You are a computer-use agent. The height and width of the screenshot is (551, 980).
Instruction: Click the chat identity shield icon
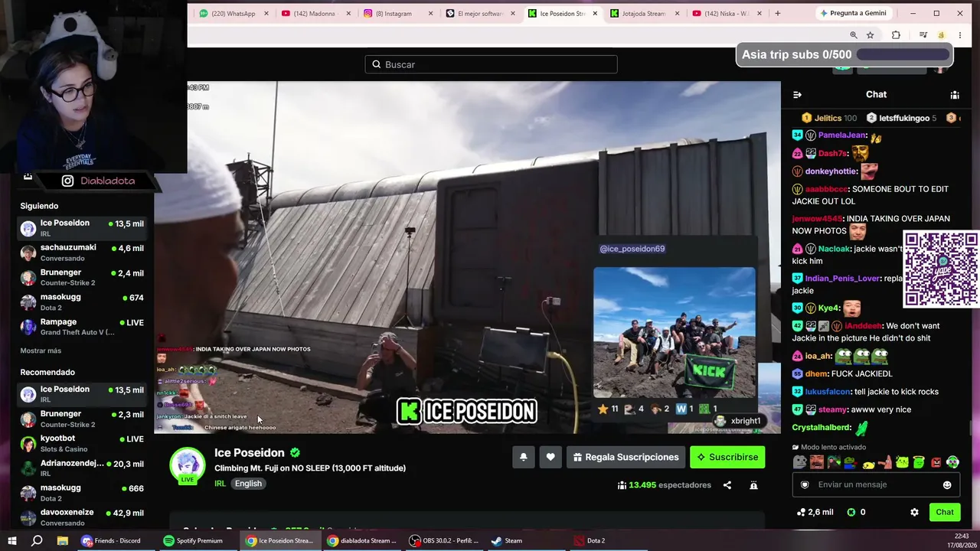point(805,484)
